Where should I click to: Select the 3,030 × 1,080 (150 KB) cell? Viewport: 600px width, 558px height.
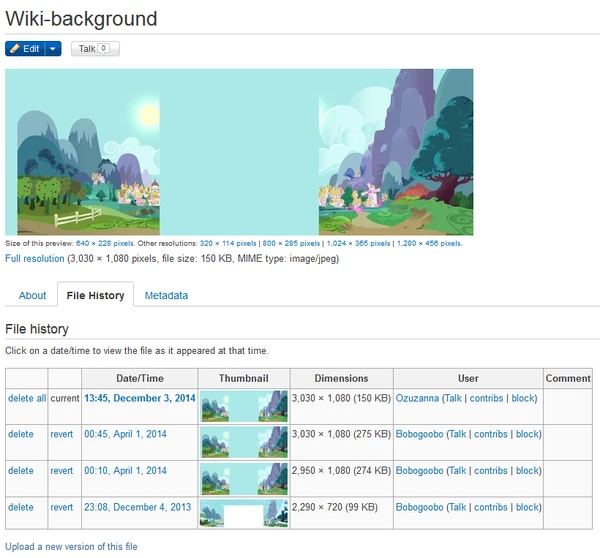pyautogui.click(x=342, y=406)
